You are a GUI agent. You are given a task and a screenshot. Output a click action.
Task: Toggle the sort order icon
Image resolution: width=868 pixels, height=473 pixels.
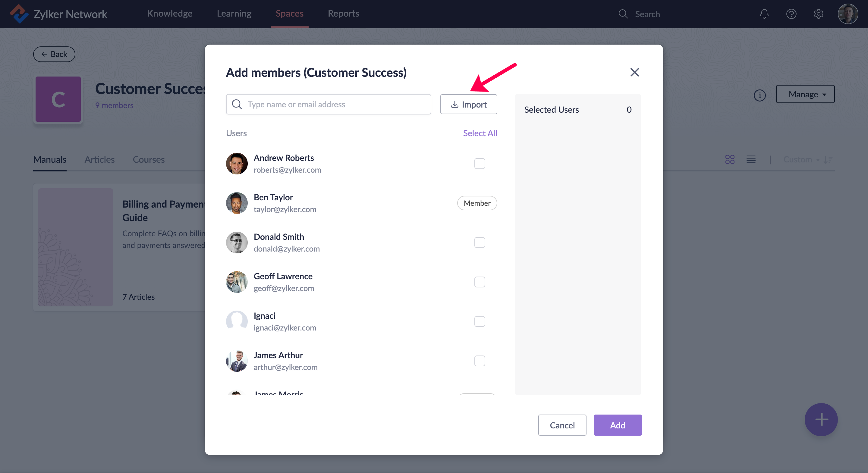click(828, 159)
